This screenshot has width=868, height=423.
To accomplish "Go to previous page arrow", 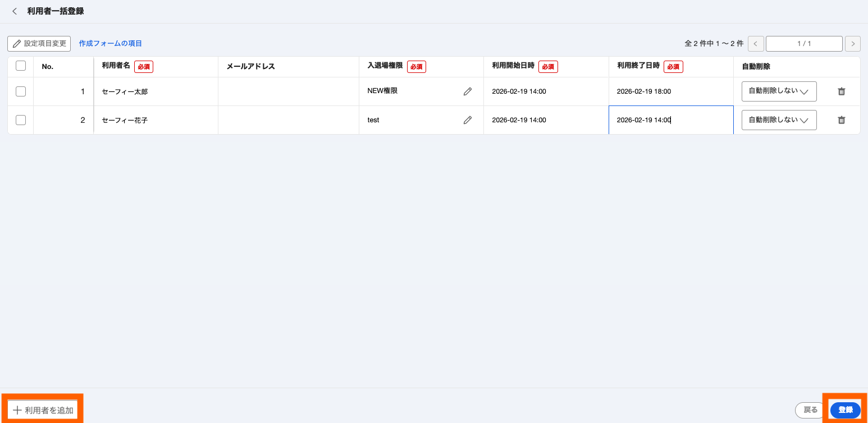I will [x=756, y=44].
